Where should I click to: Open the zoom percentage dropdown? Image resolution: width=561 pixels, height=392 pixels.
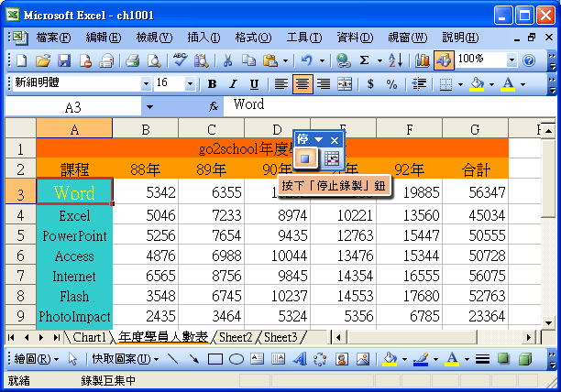511,60
